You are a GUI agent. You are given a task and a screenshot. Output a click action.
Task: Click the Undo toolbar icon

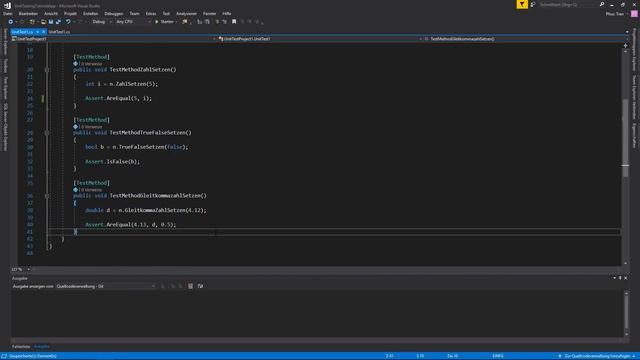68,22
